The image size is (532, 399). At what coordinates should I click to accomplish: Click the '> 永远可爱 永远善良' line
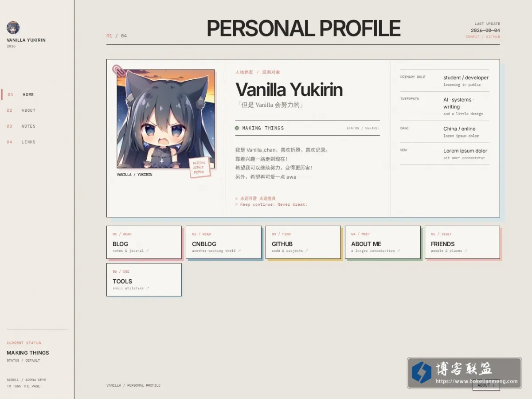(x=255, y=199)
